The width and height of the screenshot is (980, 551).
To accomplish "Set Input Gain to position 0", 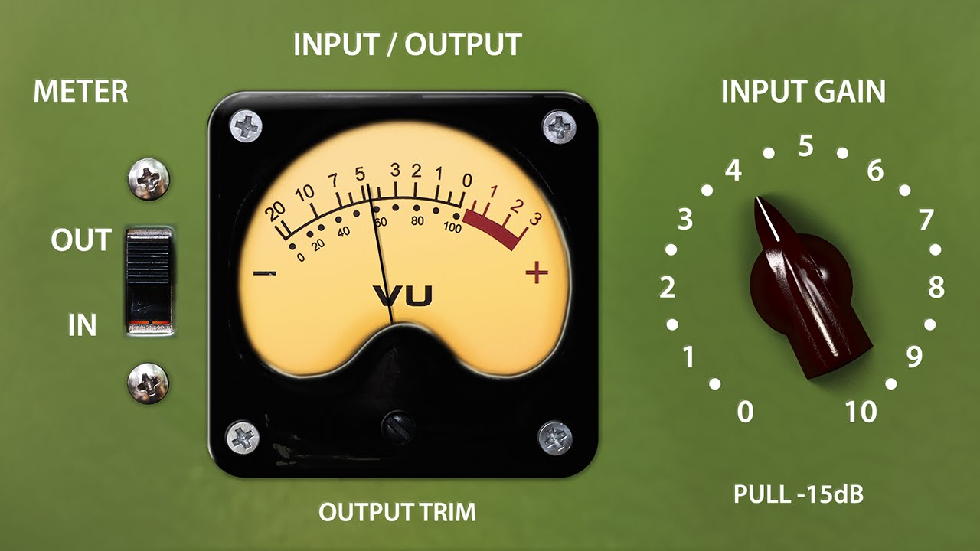I will click(x=745, y=412).
